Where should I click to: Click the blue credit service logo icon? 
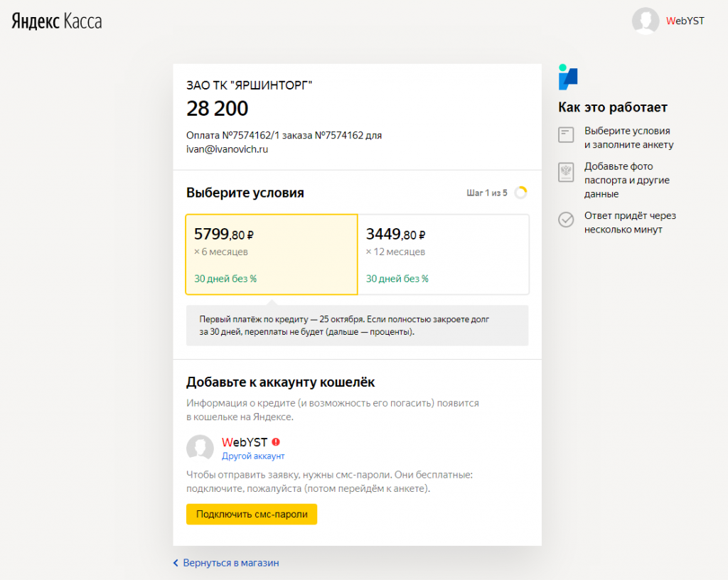pos(568,77)
